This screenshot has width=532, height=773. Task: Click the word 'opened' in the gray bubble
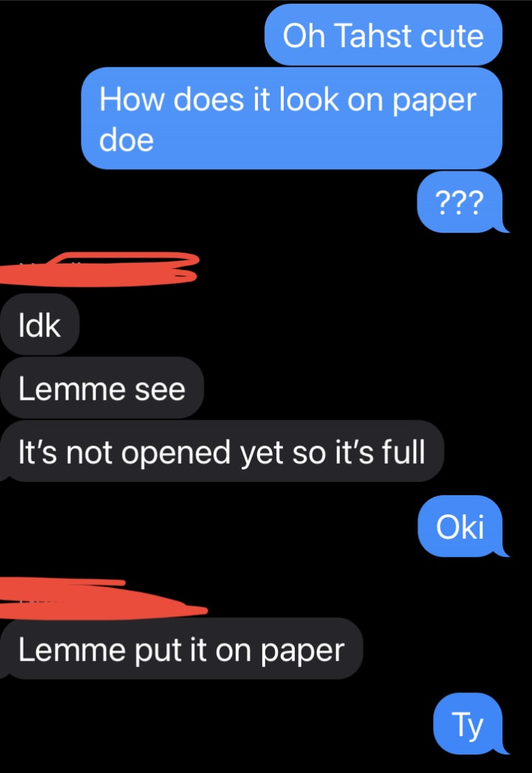click(x=176, y=453)
